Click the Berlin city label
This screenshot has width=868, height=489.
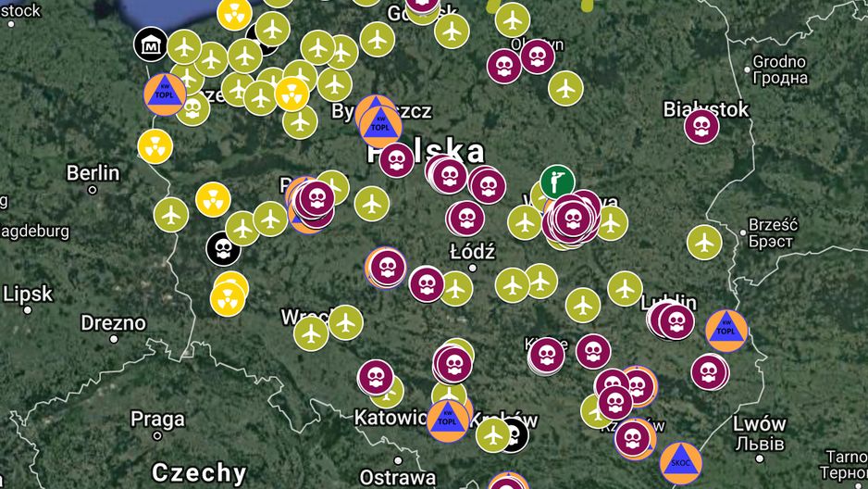(x=93, y=173)
